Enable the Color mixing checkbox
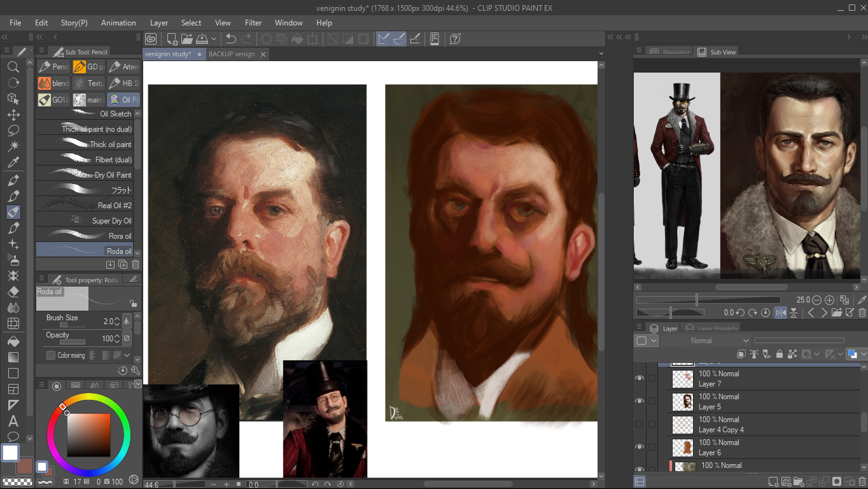Screen dimensions: 868x489 tap(51, 355)
